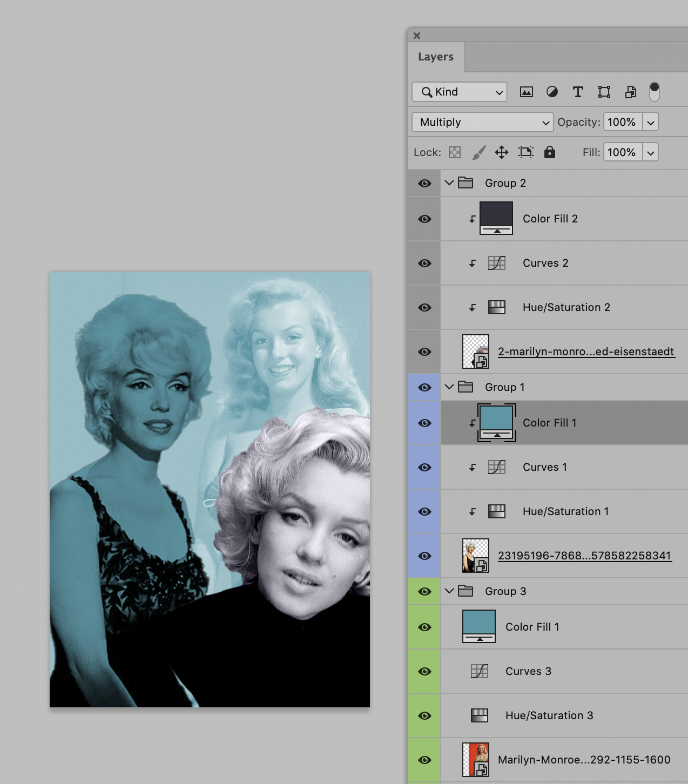Collapse Group 1 with its disclosure triangle
This screenshot has width=688, height=784.
click(x=449, y=387)
